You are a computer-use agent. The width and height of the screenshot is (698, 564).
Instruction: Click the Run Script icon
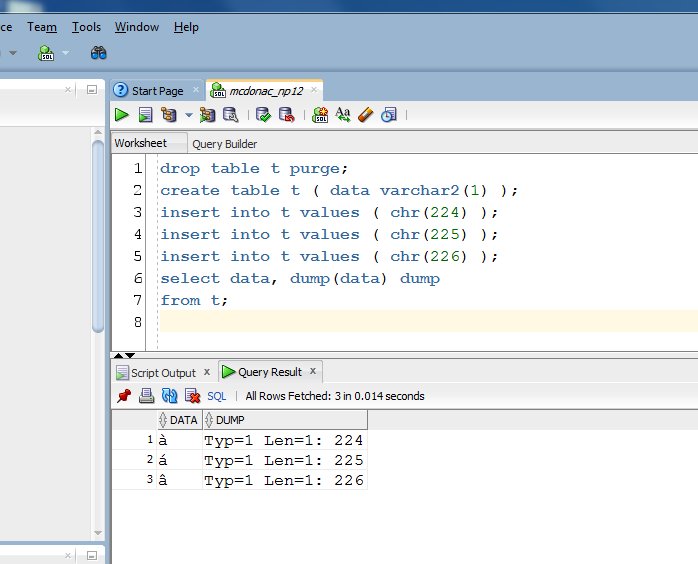click(145, 115)
